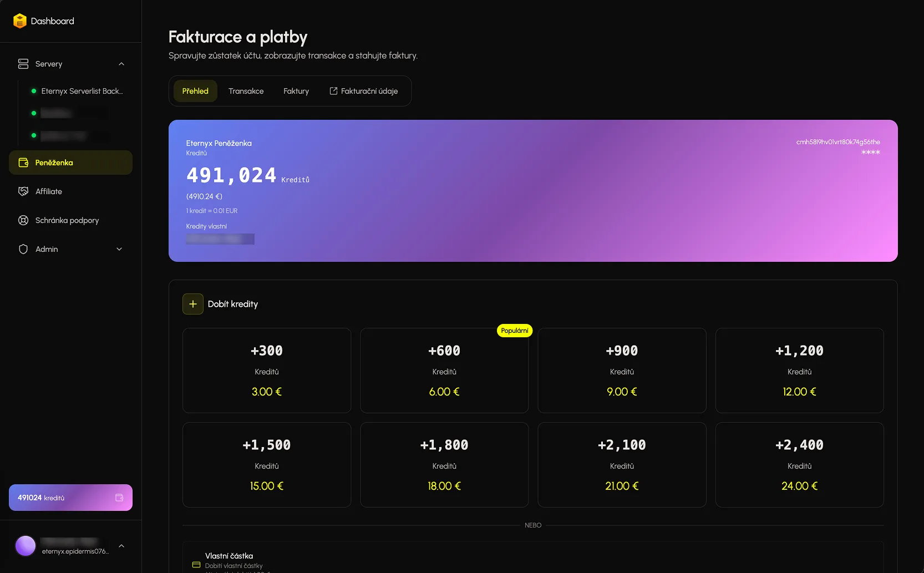The height and width of the screenshot is (573, 924).
Task: Click the 1 kredit = 0.01 EUR text
Action: click(212, 211)
